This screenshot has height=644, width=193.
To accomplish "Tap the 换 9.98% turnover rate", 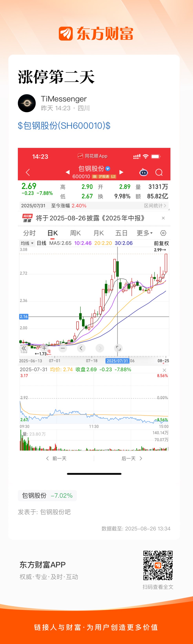I will (x=114, y=196).
